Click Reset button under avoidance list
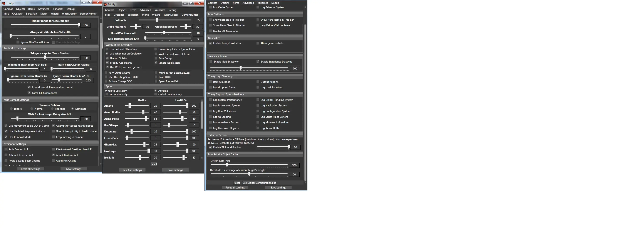 154,164
